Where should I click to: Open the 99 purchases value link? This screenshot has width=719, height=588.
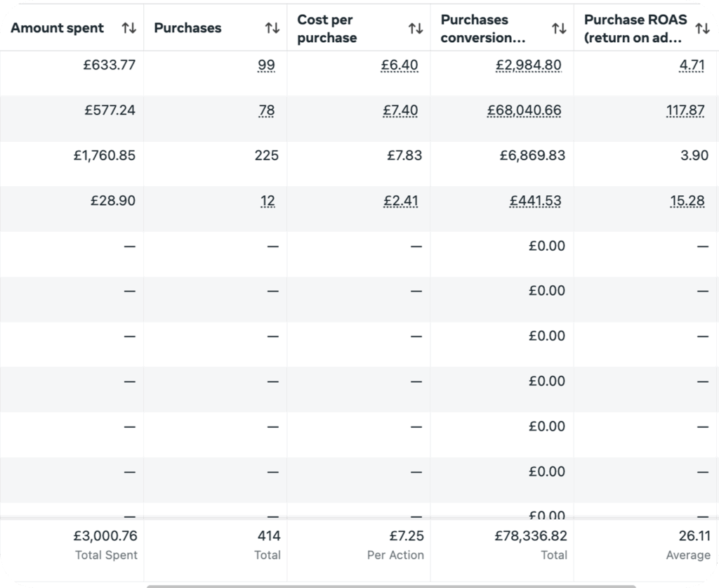click(x=266, y=65)
